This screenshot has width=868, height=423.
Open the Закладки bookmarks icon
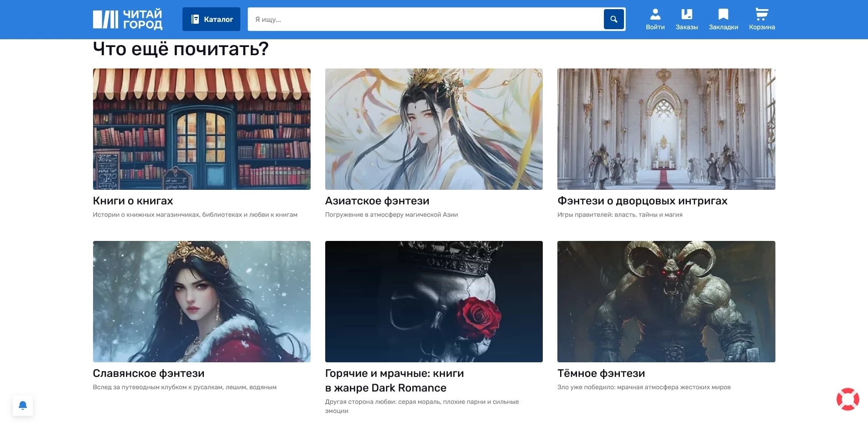point(723,19)
